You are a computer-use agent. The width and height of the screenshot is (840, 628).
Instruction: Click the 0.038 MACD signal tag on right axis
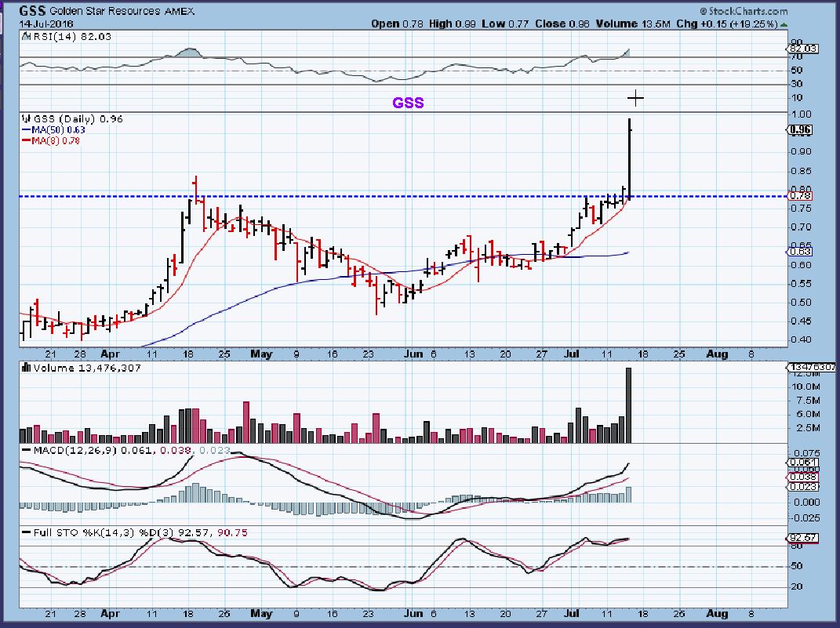(x=803, y=477)
